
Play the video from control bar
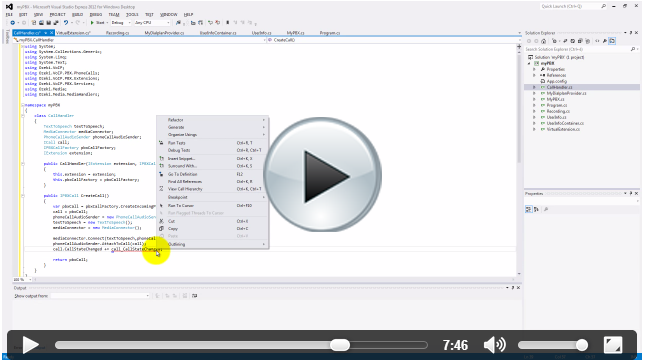(30, 345)
